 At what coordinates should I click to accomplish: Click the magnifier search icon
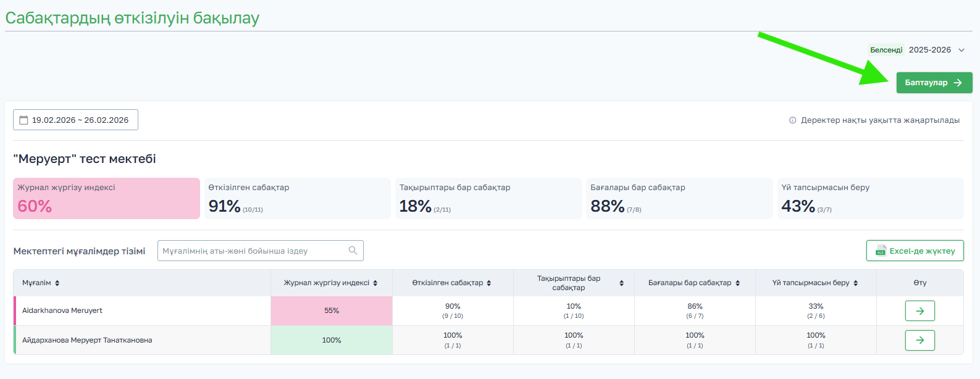pyautogui.click(x=353, y=251)
